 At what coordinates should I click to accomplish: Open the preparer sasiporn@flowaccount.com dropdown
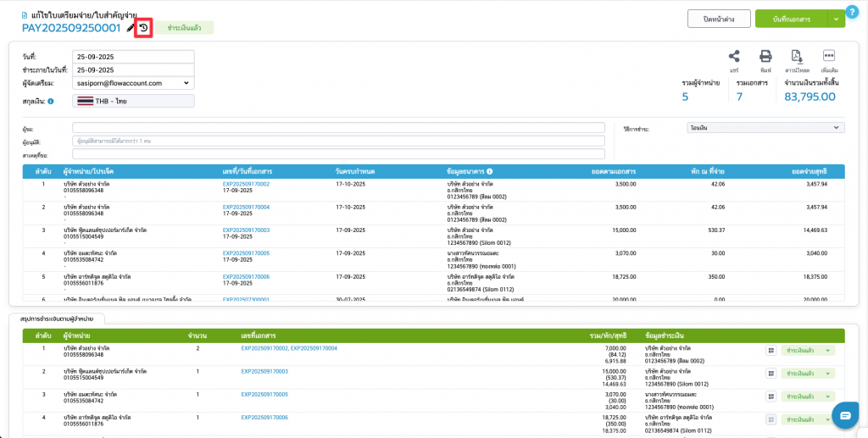click(x=135, y=83)
